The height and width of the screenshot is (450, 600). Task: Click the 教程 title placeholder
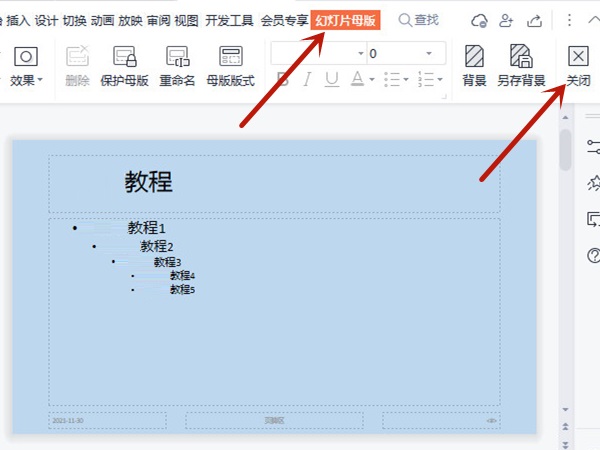[x=274, y=184]
